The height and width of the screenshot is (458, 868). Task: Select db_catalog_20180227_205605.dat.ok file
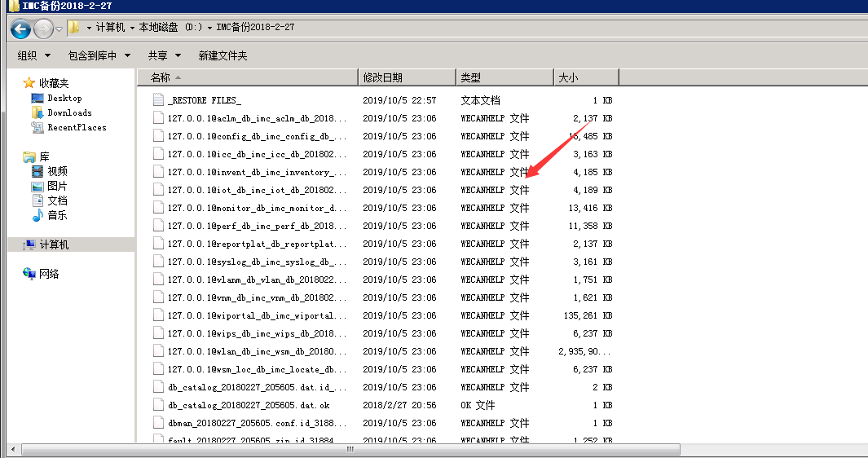pos(248,405)
